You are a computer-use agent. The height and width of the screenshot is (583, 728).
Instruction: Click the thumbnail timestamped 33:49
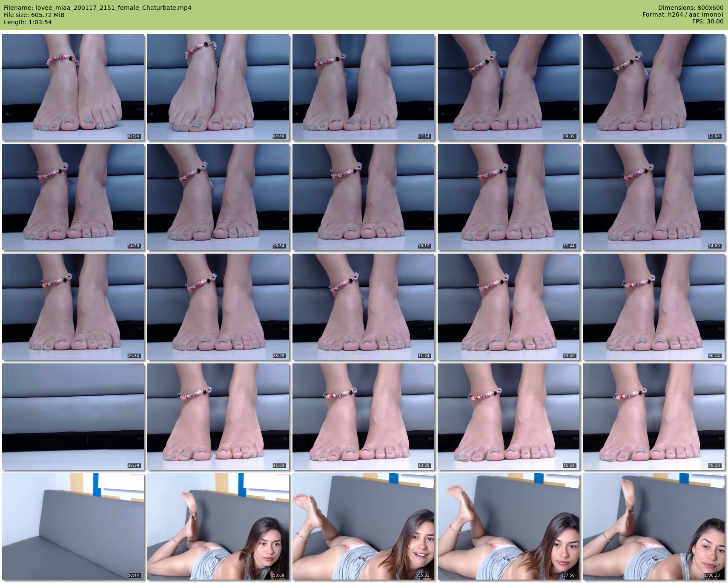508,307
